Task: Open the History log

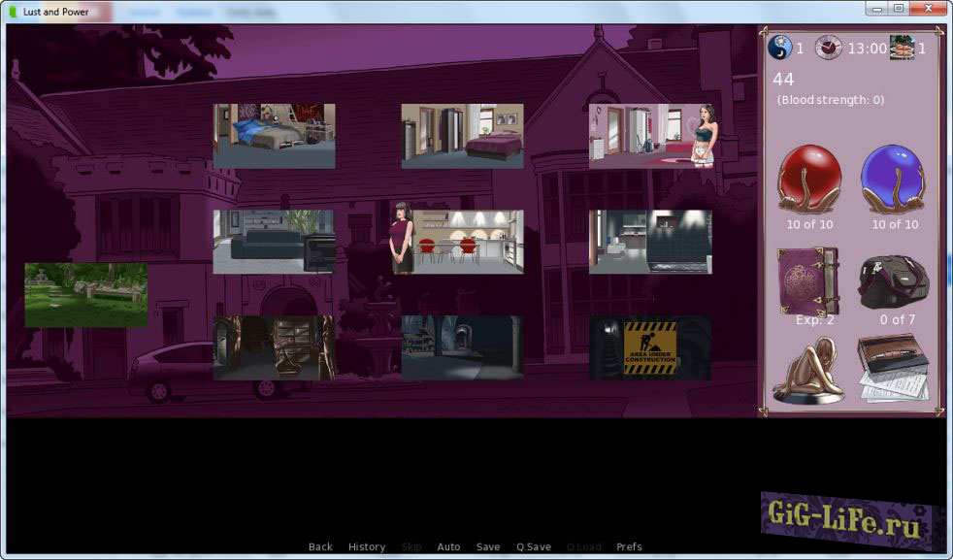Action: 367,547
